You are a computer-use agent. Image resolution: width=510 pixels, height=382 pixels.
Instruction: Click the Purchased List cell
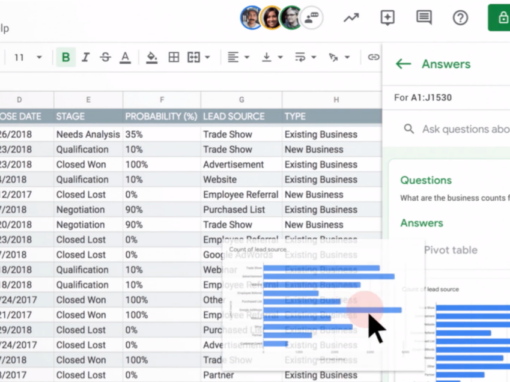click(x=241, y=210)
